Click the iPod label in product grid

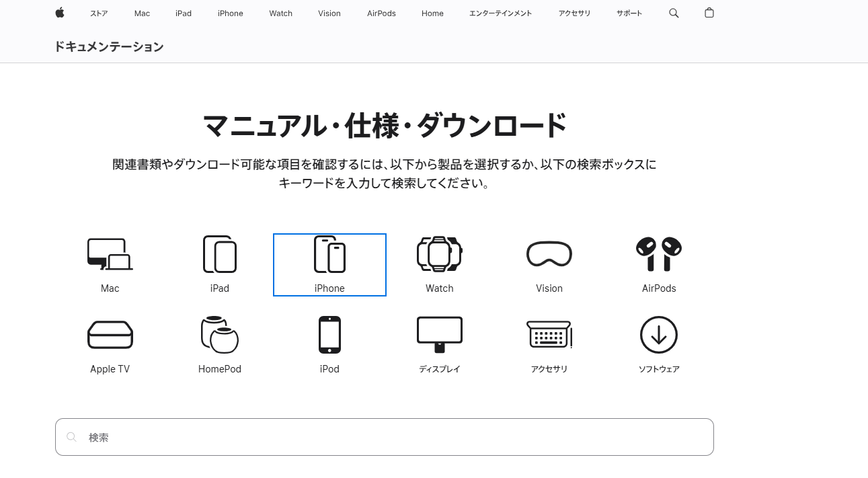329,369
